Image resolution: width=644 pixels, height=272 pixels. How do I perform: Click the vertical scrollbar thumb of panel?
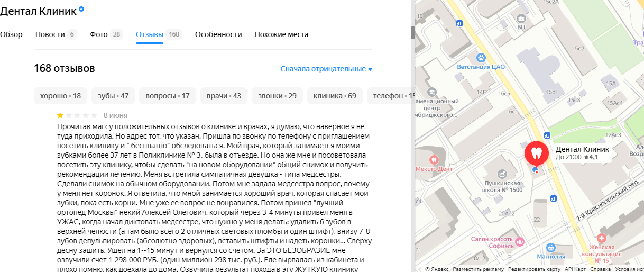click(x=412, y=33)
